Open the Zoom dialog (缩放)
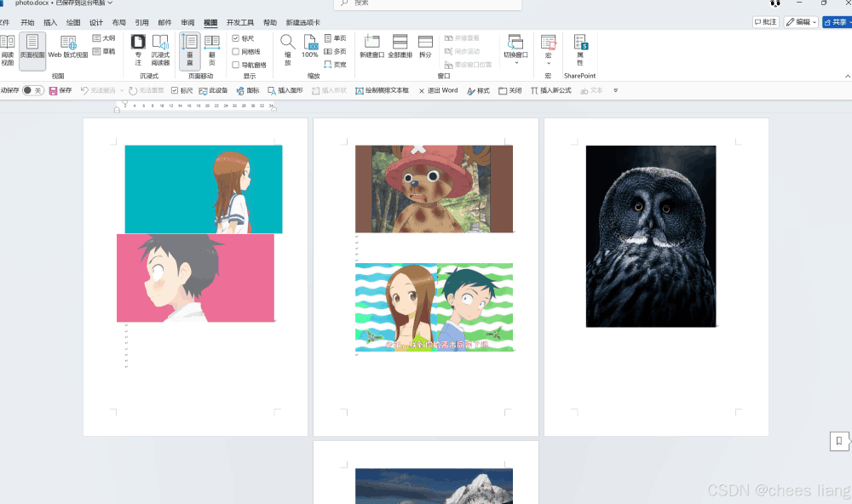The image size is (852, 504). (288, 49)
